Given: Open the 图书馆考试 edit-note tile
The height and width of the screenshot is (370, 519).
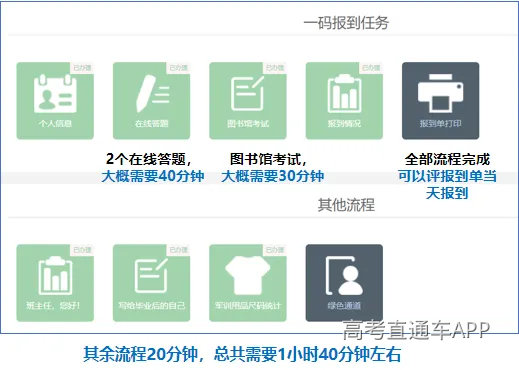Looking at the screenshot, I should point(248,101).
